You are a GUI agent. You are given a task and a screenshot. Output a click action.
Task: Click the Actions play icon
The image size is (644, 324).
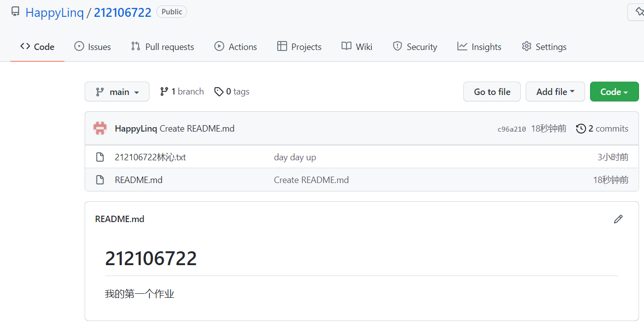[219, 46]
